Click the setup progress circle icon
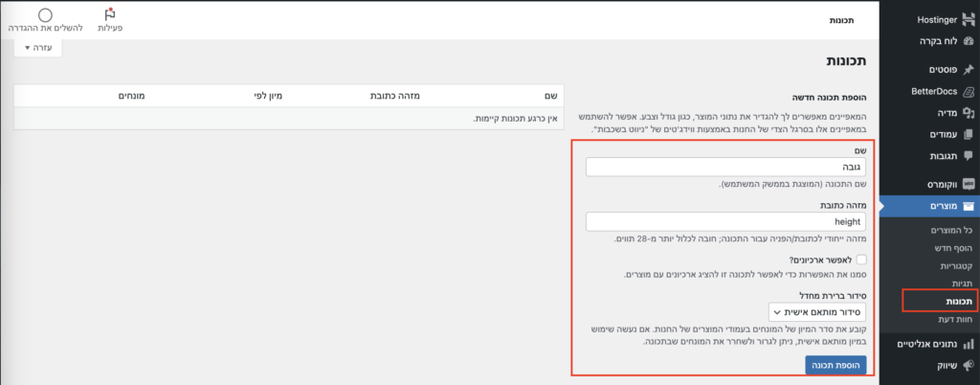 45,14
